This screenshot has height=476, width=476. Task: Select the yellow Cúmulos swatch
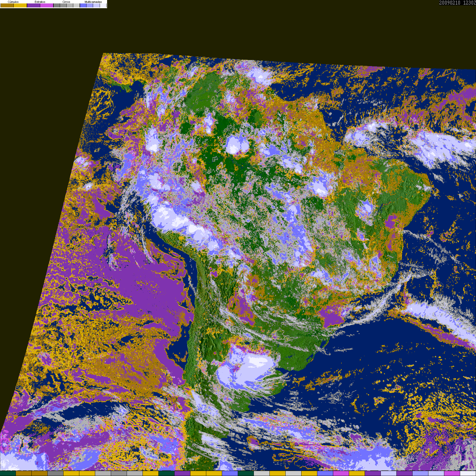pyautogui.click(x=20, y=5)
